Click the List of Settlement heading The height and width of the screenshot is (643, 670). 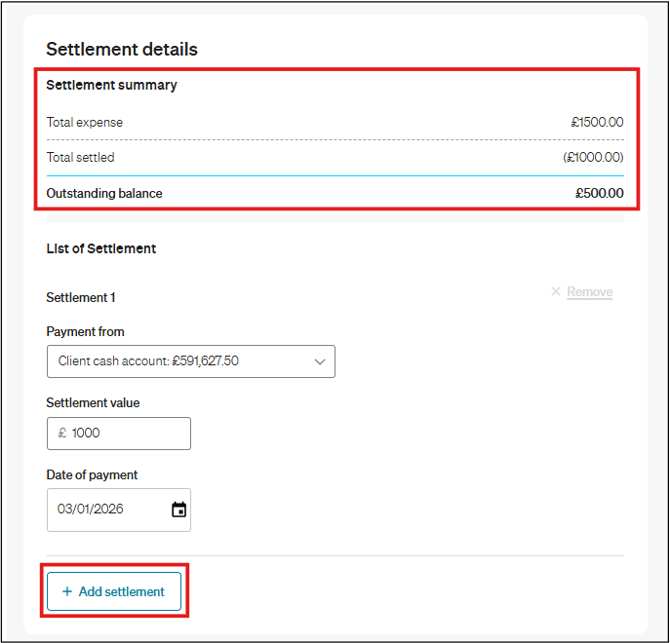click(101, 249)
